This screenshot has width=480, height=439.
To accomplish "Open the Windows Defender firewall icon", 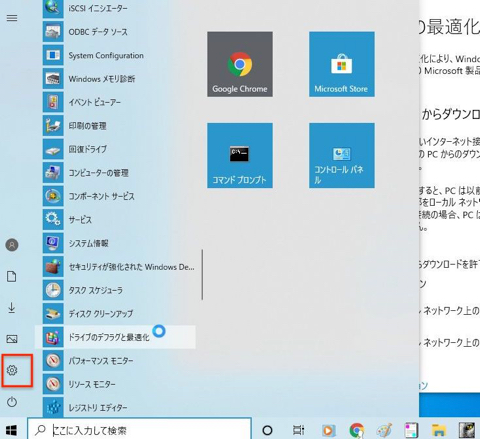I will coord(53,266).
